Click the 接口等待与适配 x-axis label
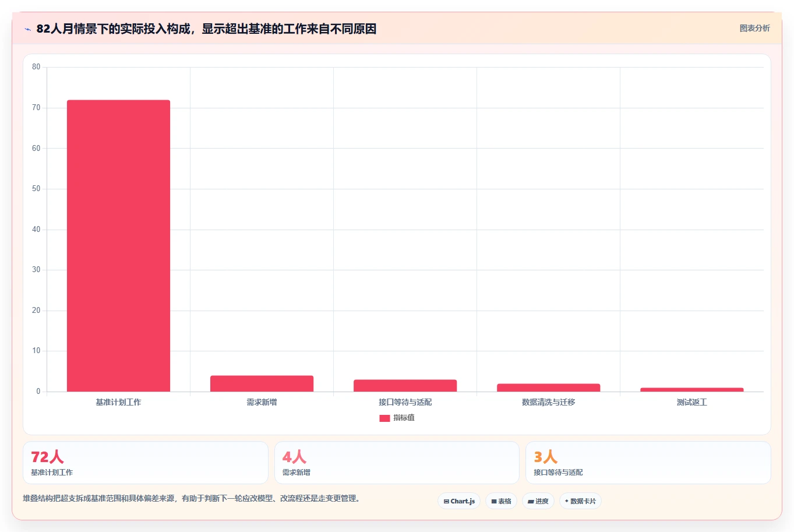 (x=405, y=402)
